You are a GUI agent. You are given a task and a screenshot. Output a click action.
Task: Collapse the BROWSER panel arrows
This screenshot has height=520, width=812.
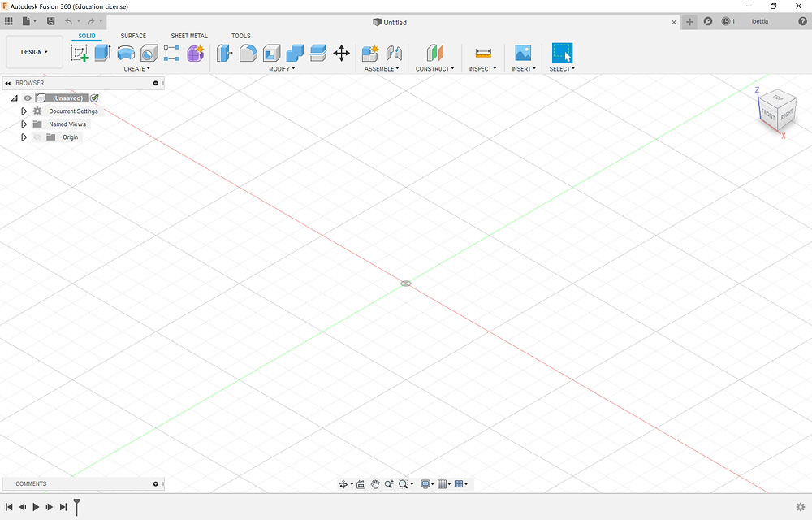[x=8, y=83]
